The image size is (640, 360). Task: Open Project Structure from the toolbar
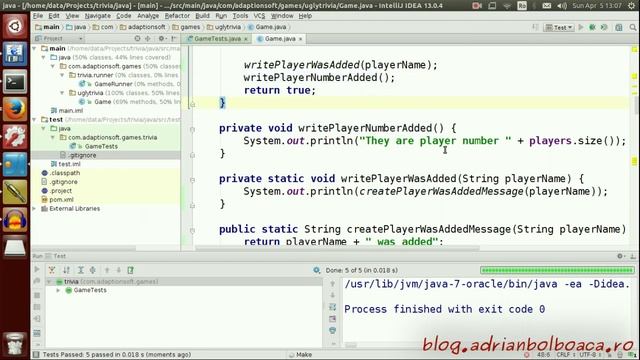pos(619,27)
